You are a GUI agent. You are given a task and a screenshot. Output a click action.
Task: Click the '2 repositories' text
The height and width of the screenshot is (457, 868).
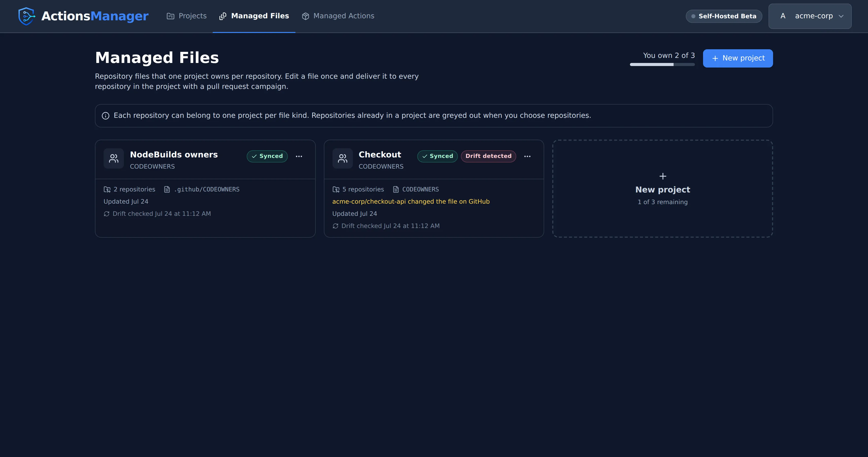pos(135,189)
